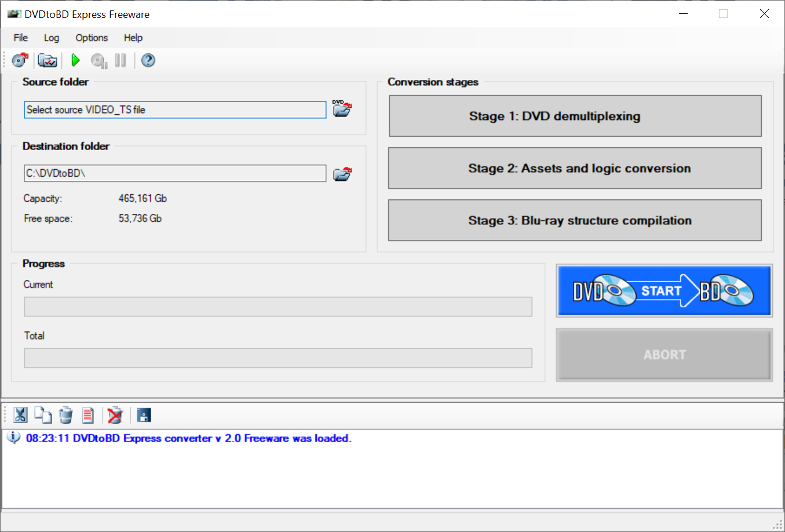This screenshot has height=532, width=785.
Task: Click the Total label above the progress bar
Action: tap(34, 336)
